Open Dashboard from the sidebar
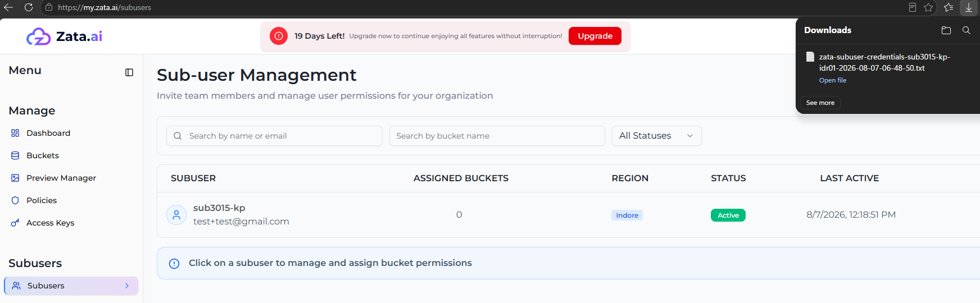 point(48,133)
